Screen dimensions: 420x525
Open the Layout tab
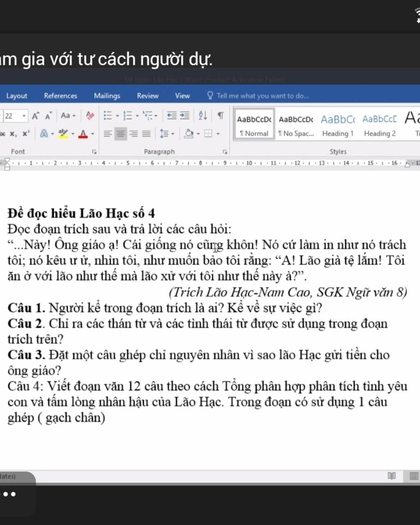17,96
